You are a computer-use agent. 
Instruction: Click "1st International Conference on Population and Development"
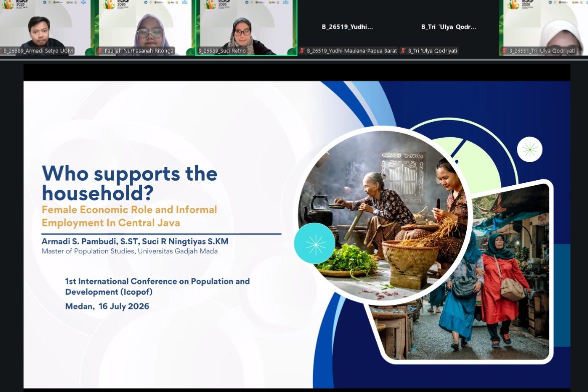[157, 286]
